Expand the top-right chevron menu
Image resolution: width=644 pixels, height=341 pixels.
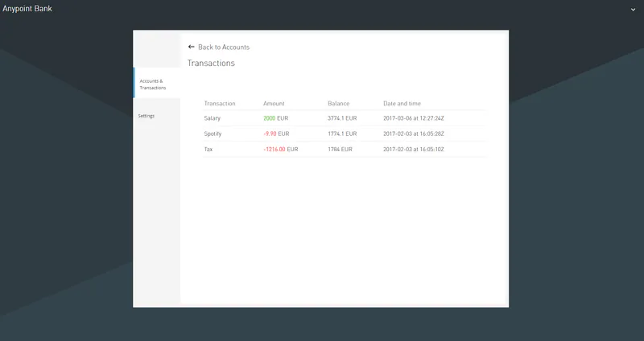click(x=633, y=10)
